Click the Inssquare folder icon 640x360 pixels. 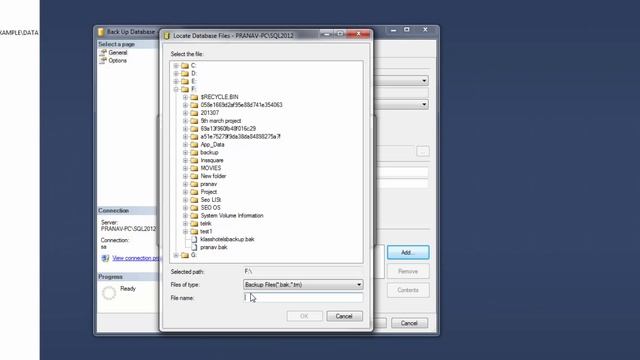click(194, 160)
